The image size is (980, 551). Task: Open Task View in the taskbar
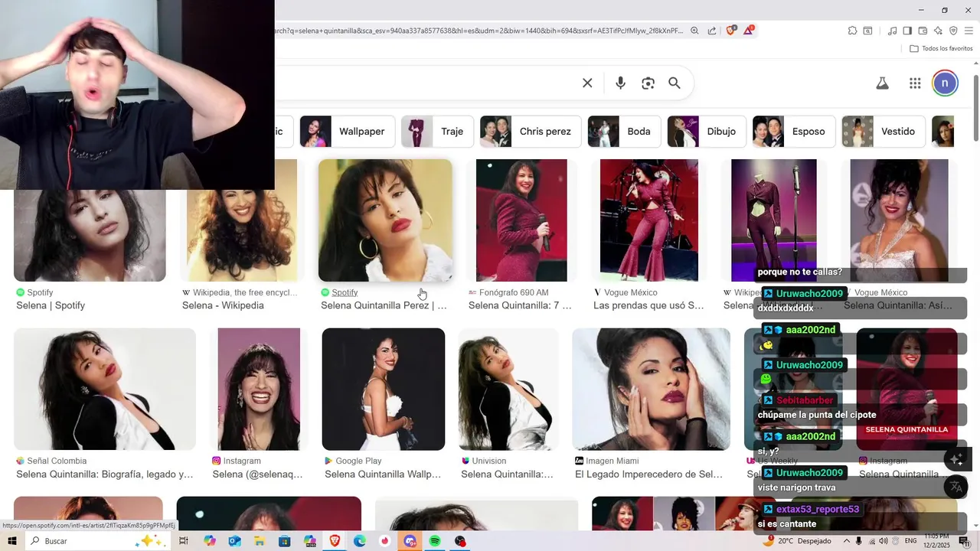184,541
